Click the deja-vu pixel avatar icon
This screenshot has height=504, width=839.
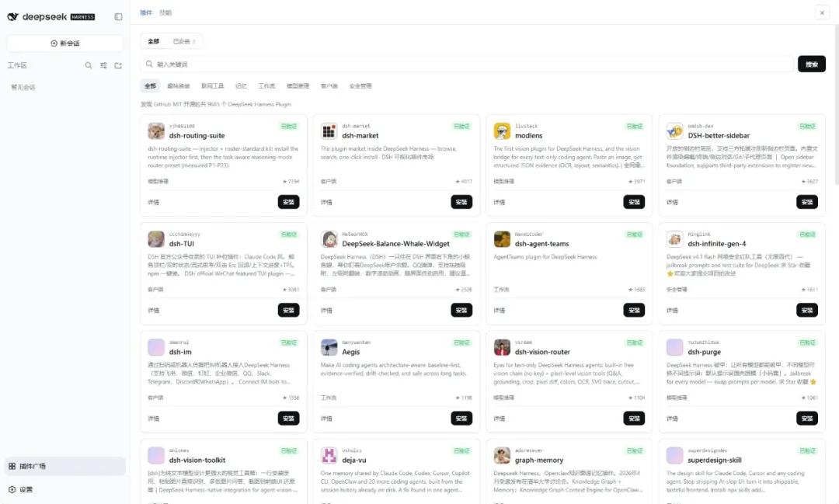[329, 455]
